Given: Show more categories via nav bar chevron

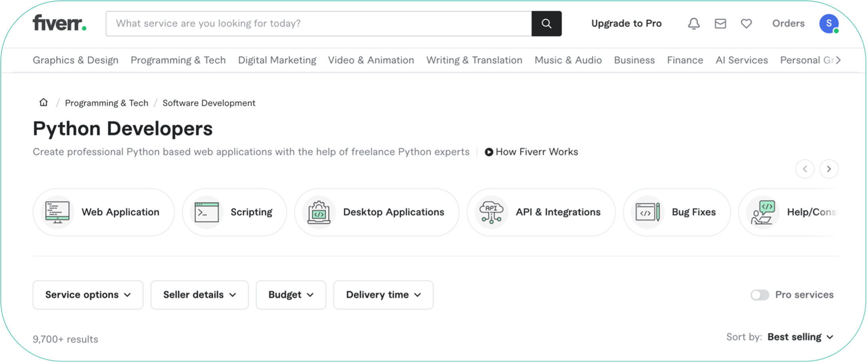Looking at the screenshot, I should 838,60.
